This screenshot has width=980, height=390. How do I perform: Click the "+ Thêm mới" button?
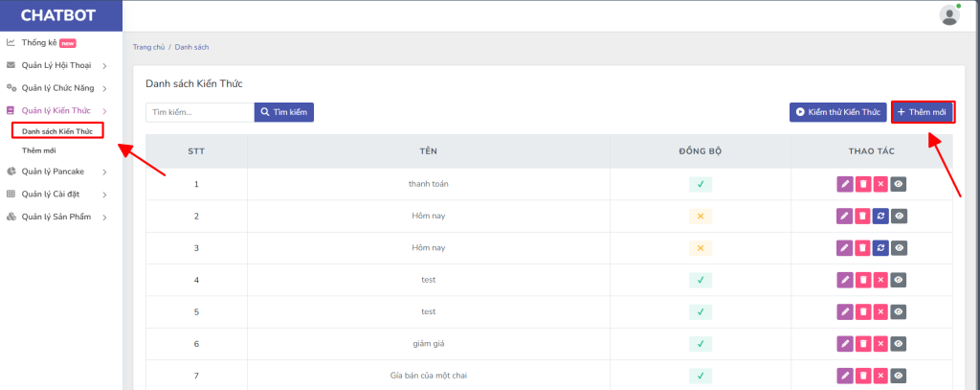923,112
